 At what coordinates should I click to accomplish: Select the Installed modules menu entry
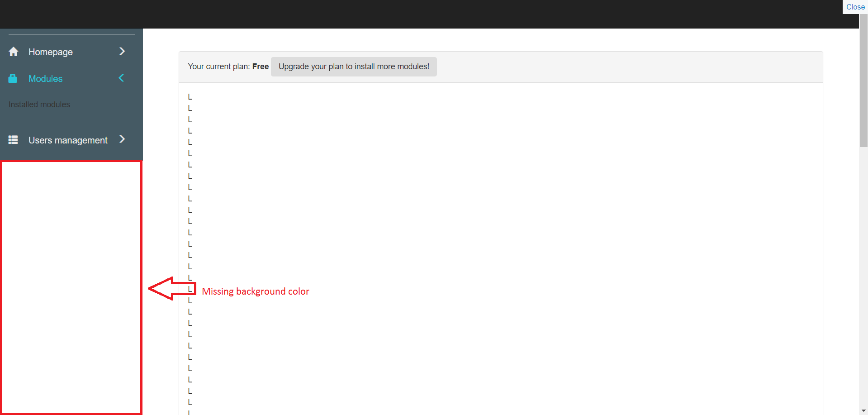click(39, 104)
